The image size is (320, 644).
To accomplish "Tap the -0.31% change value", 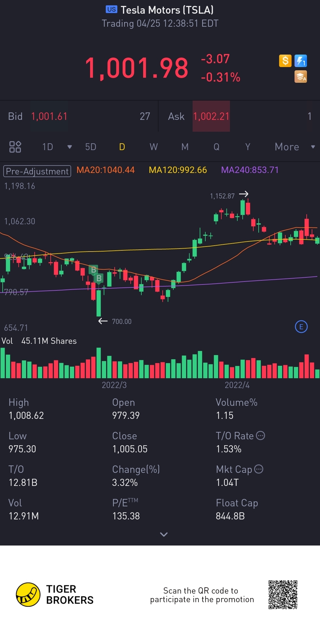I will click(220, 77).
